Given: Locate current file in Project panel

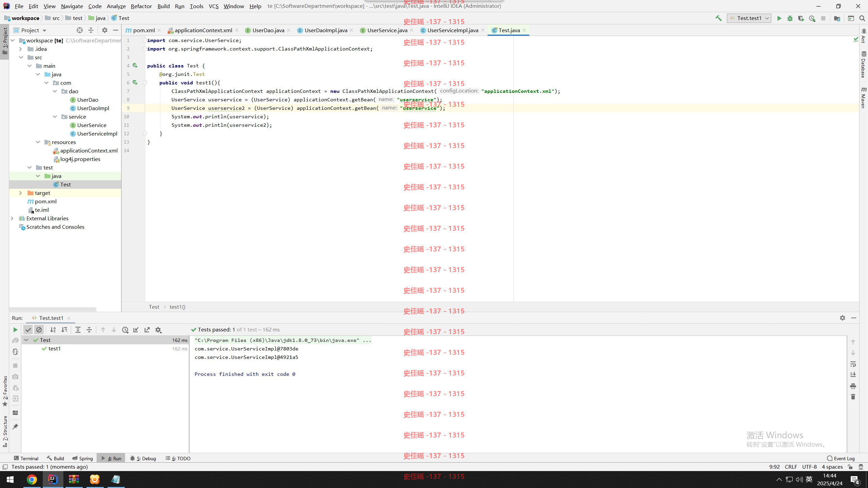Looking at the screenshot, I should click(80, 30).
